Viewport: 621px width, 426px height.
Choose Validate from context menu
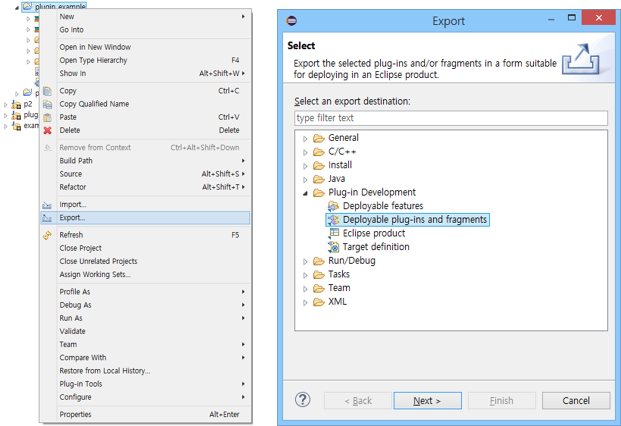pyautogui.click(x=145, y=331)
